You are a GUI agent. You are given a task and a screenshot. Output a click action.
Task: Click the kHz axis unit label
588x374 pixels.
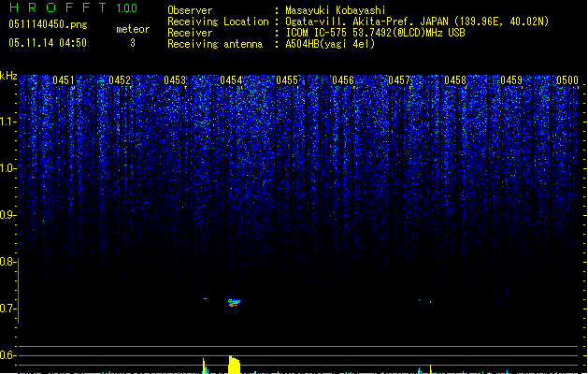(8, 76)
